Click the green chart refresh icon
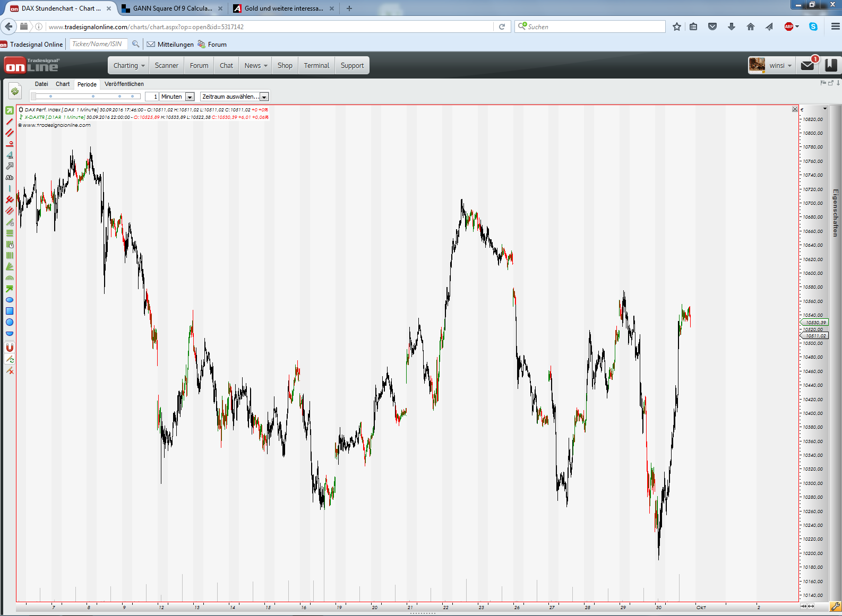This screenshot has height=616, width=842. coord(15,91)
